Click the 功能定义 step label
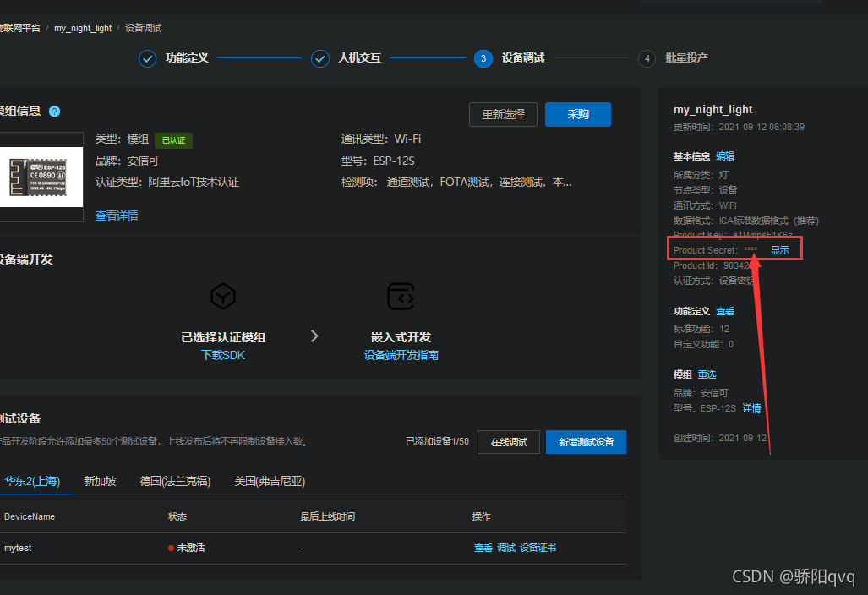Screen dimensions: 868x595 click(187, 58)
